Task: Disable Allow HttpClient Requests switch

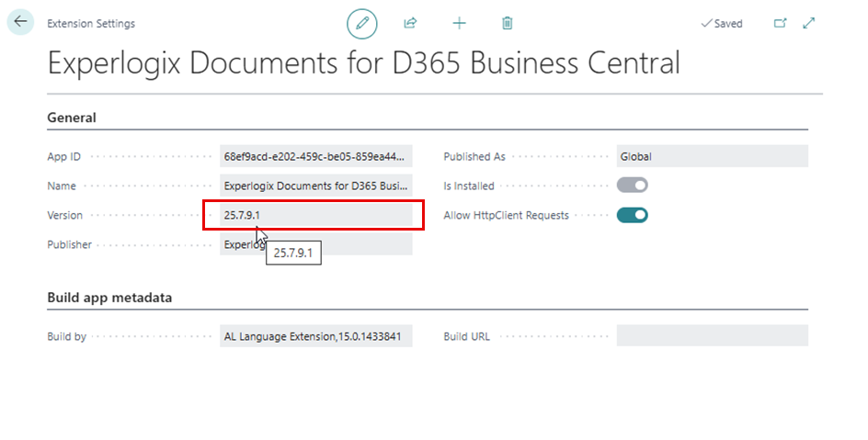Action: 633,215
